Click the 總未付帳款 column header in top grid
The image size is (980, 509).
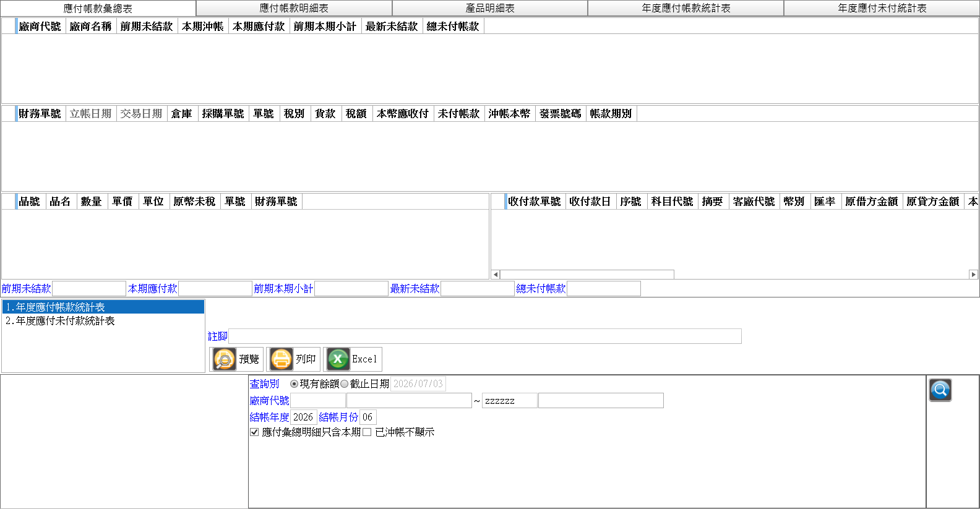coord(453,27)
